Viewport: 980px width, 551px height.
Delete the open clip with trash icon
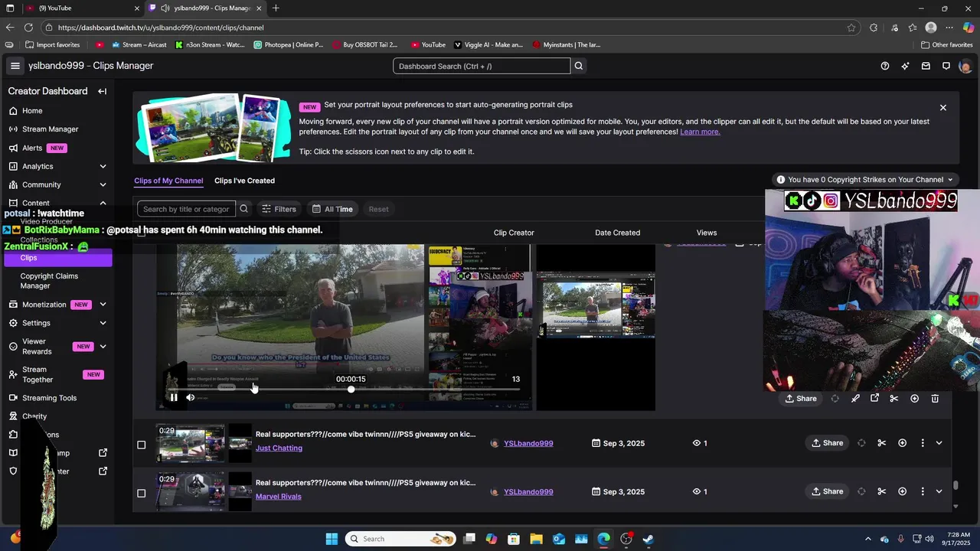(x=935, y=399)
